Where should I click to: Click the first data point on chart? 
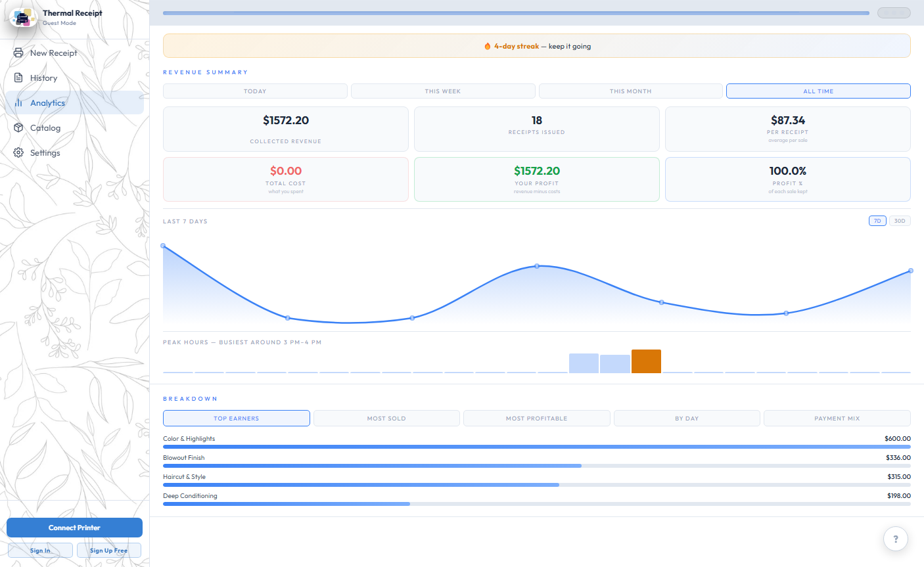[163, 246]
